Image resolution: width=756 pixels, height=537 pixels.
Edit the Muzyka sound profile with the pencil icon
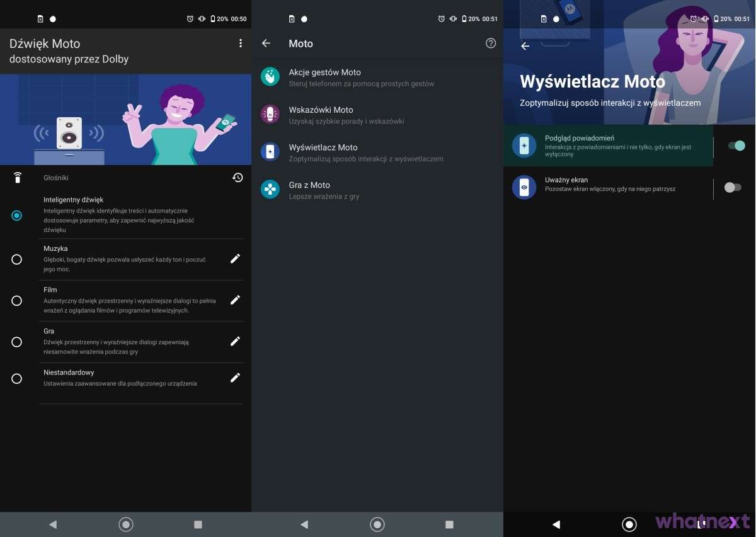tap(235, 258)
